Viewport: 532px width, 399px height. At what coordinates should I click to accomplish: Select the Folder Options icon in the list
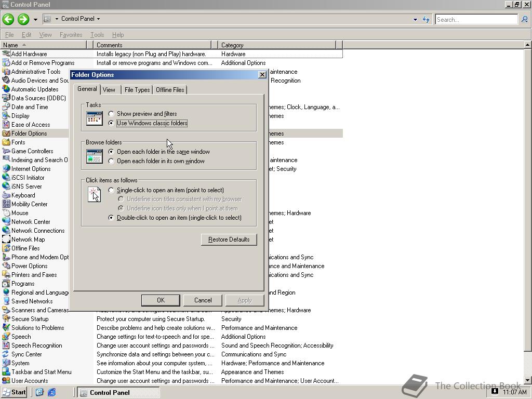[x=6, y=133]
